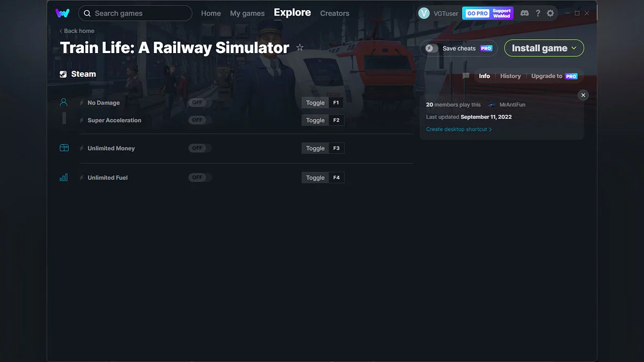The image size is (644, 362).
Task: Focus the Search games input field
Action: point(135,13)
